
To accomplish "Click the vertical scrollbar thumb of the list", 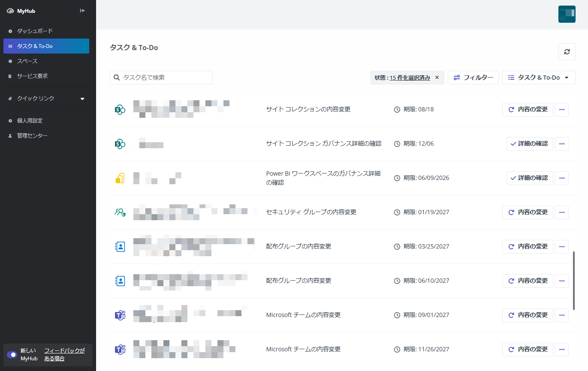I will click(574, 281).
